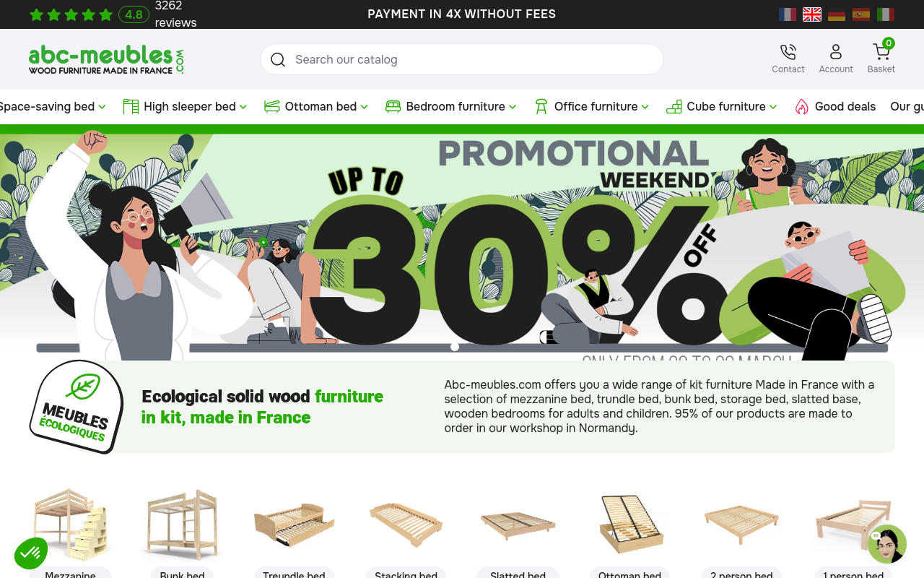Viewport: 924px width, 578px height.
Task: Open the Bedroom furniture menu
Action: pos(451,106)
